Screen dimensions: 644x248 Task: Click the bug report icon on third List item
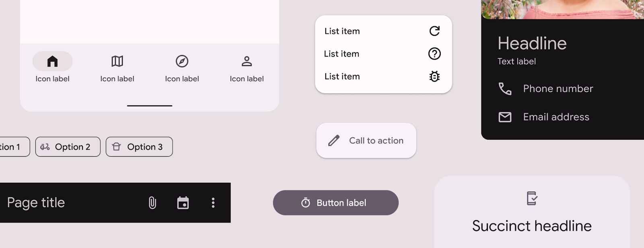435,76
